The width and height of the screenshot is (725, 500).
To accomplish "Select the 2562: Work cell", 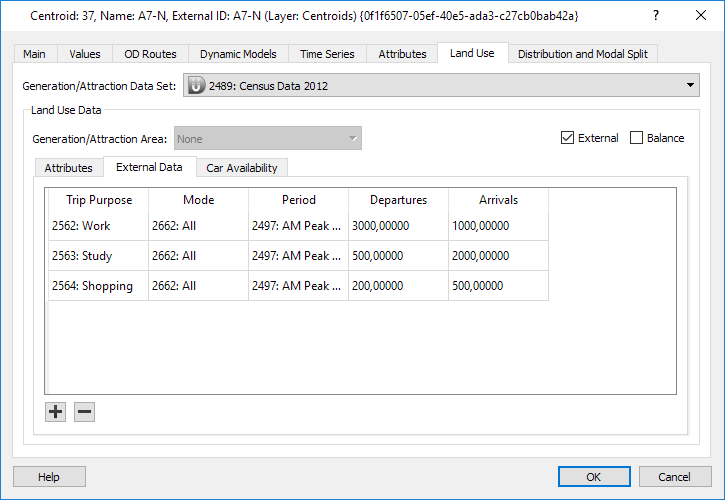I will pos(98,226).
